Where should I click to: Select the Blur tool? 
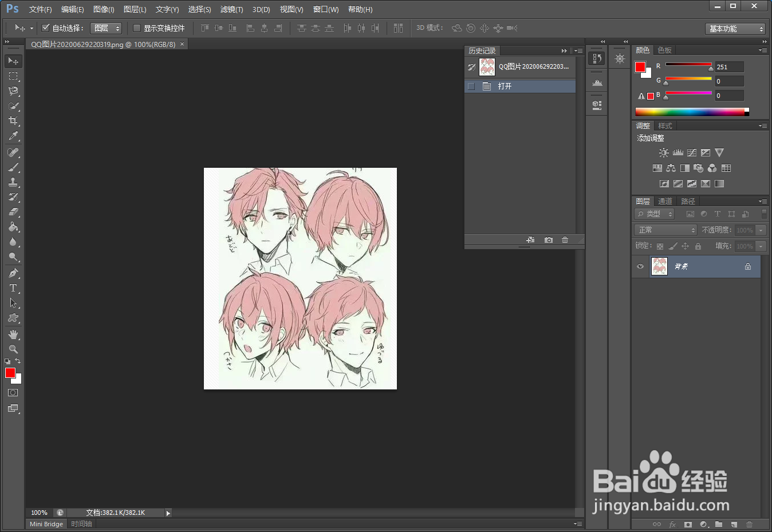pos(13,242)
